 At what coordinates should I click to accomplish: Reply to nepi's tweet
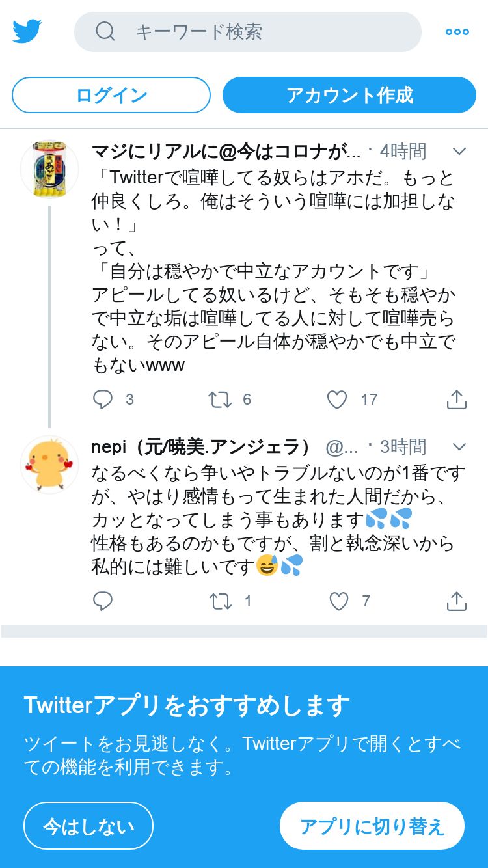[103, 601]
